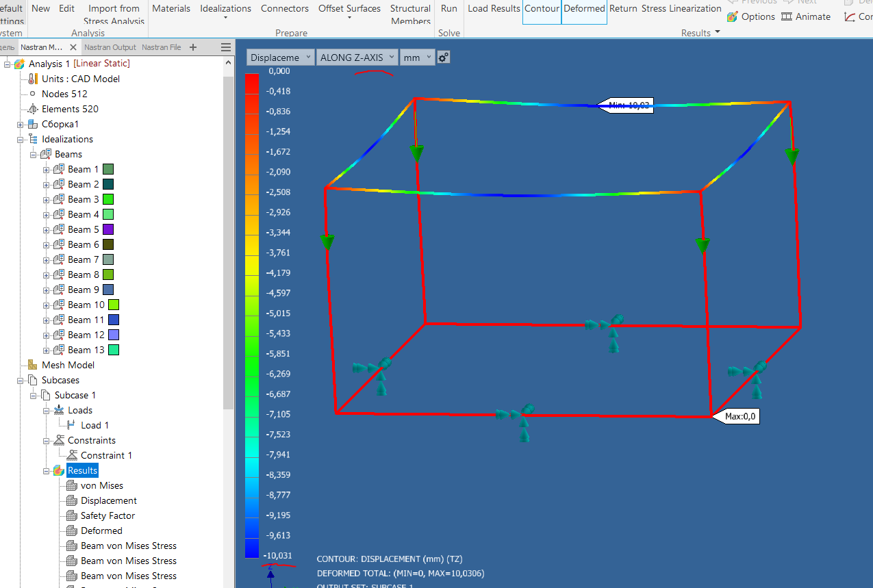Screen dimensions: 873x588
Task: Toggle the Contour display mode
Action: [542, 8]
